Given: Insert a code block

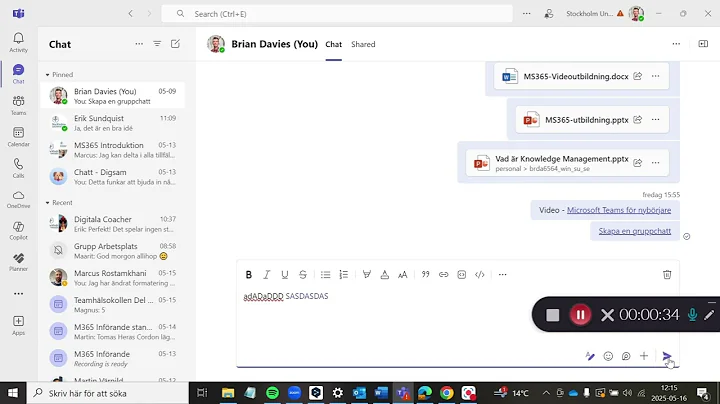Looking at the screenshot, I should pyautogui.click(x=461, y=275).
